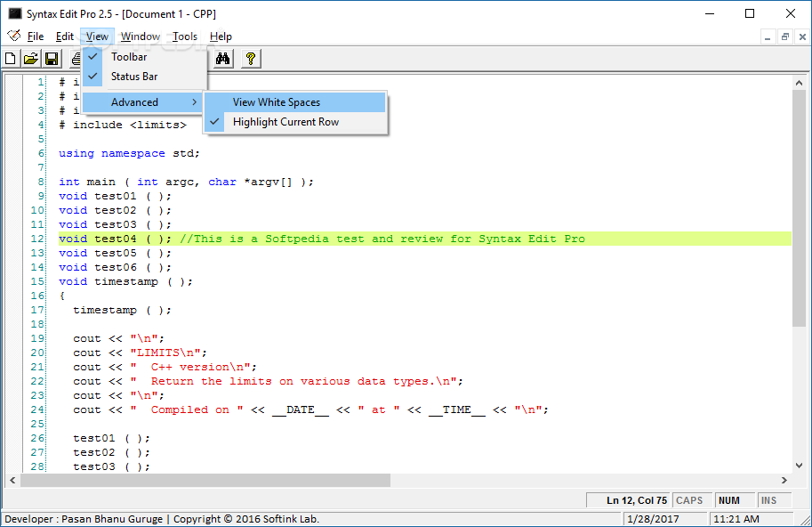
Task: Click the developer copyright status text
Action: tap(162, 519)
